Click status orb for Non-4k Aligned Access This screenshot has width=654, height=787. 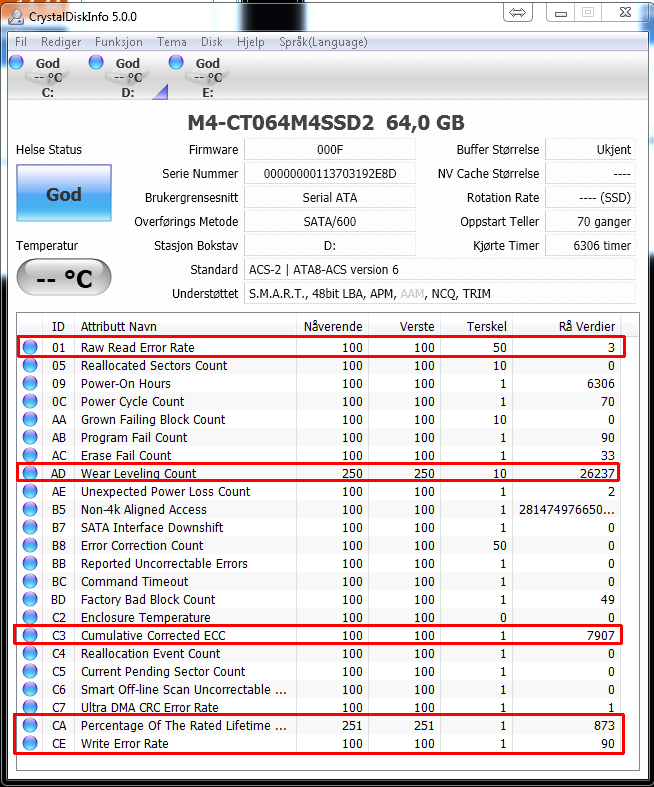30,509
